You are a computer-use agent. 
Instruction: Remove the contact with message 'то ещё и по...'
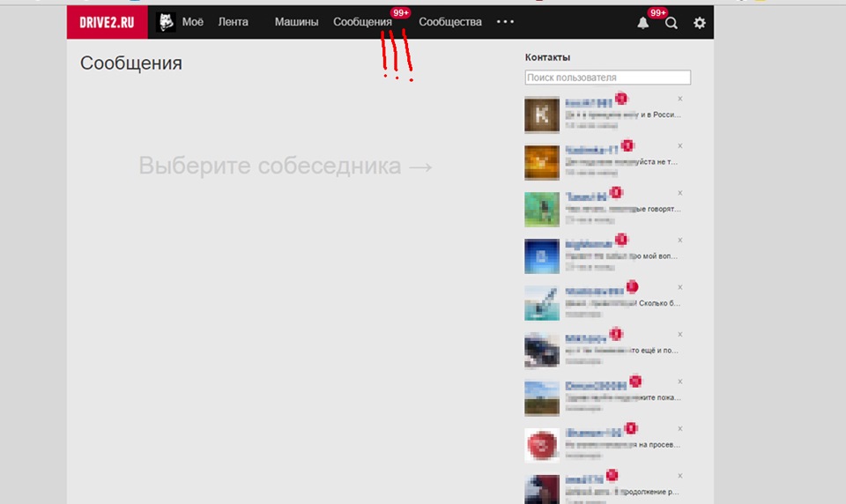[679, 335]
